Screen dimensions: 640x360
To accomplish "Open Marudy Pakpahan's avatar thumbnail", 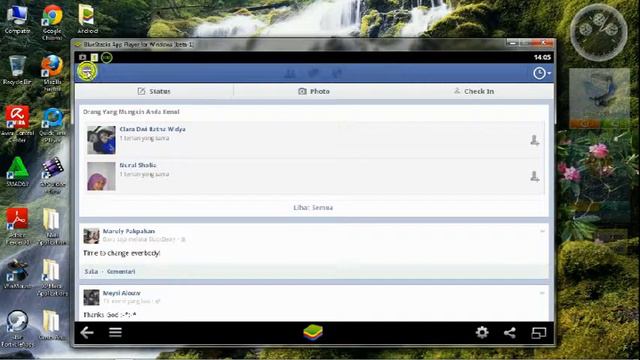I will pyautogui.click(x=91, y=236).
